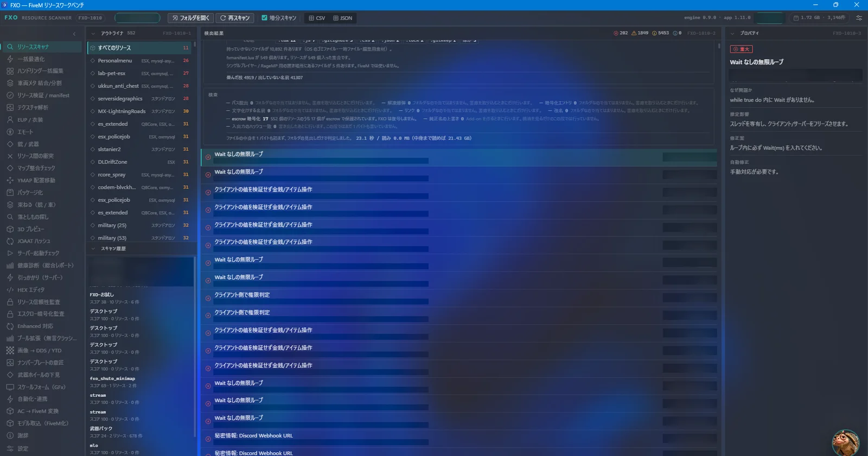Image resolution: width=868 pixels, height=456 pixels.
Task: Select the ukkun_anti_chest resource
Action: [139, 86]
